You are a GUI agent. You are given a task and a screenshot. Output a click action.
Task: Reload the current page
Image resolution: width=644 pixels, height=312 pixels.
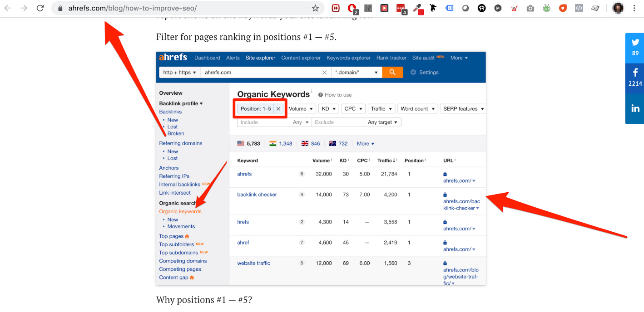click(x=40, y=8)
